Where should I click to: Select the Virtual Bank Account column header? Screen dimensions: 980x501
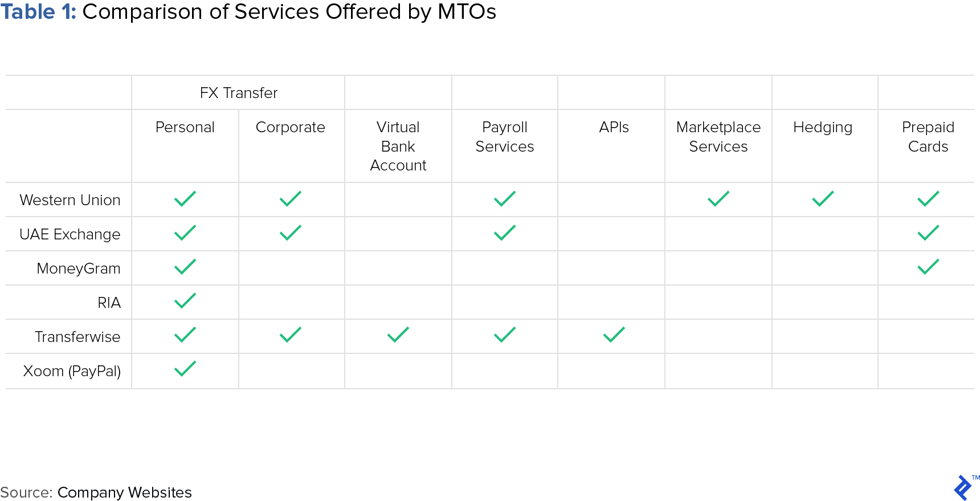point(398,146)
